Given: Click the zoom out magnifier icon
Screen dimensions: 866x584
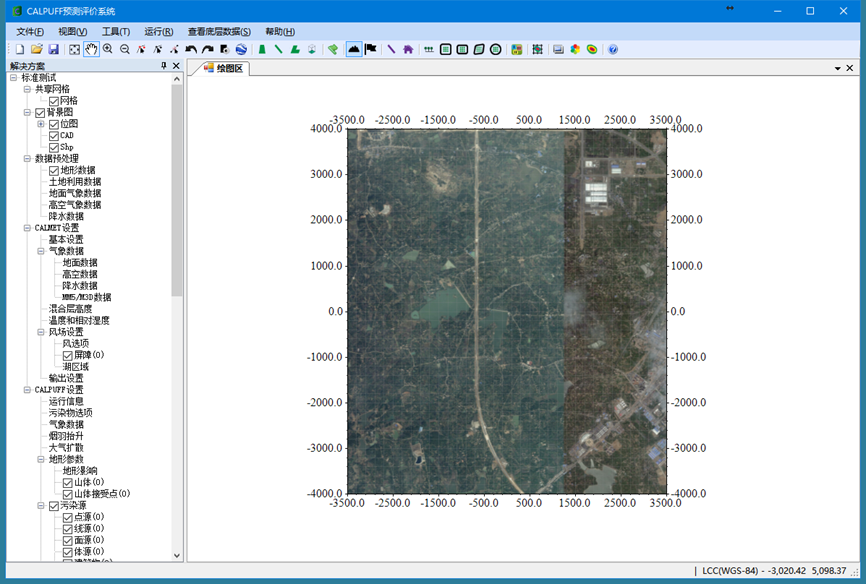Looking at the screenshot, I should click(125, 49).
